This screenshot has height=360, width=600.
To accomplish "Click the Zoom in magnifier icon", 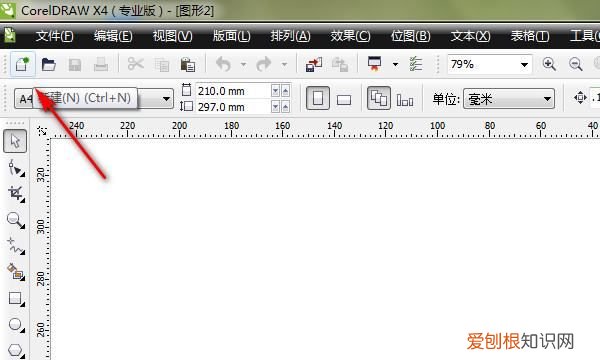I will click(x=549, y=64).
